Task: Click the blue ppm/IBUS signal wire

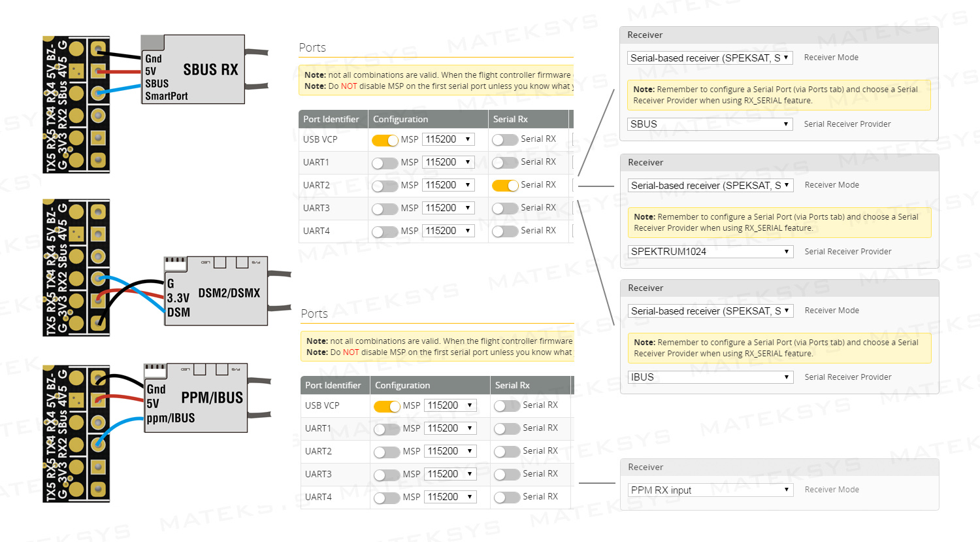Action: point(119,432)
